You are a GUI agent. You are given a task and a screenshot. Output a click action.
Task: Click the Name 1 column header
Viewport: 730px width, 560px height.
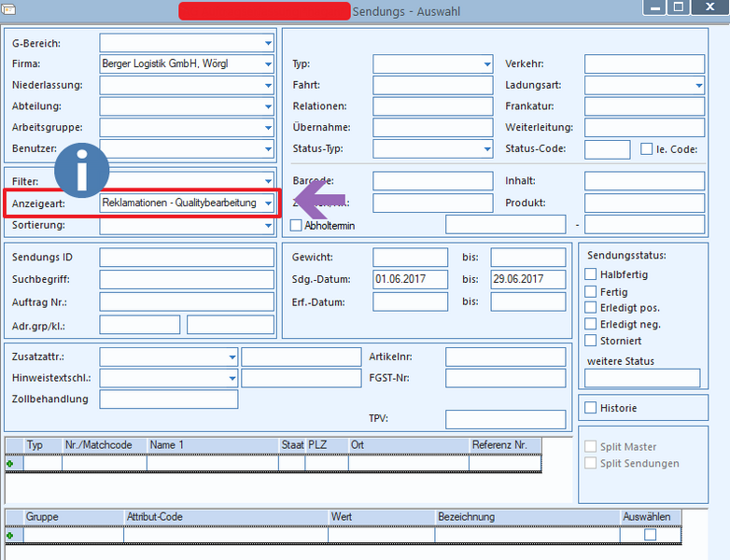(213, 445)
